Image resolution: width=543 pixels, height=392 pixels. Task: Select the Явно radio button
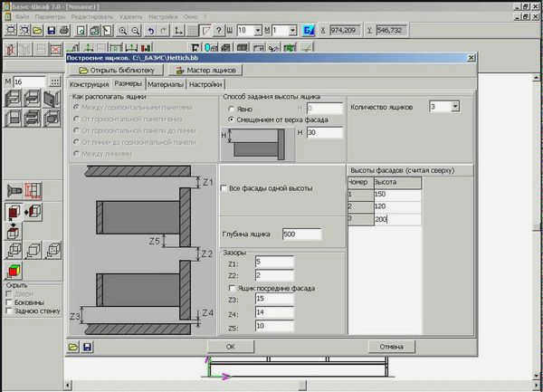pyautogui.click(x=231, y=109)
